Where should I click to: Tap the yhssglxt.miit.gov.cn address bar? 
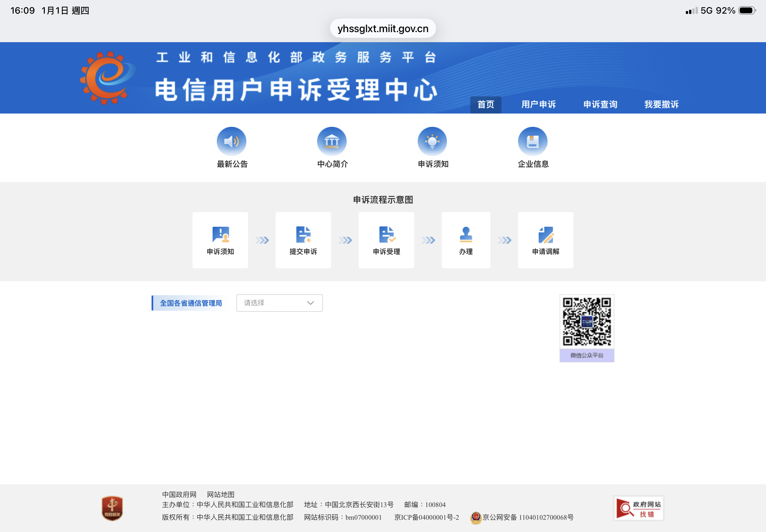[383, 29]
